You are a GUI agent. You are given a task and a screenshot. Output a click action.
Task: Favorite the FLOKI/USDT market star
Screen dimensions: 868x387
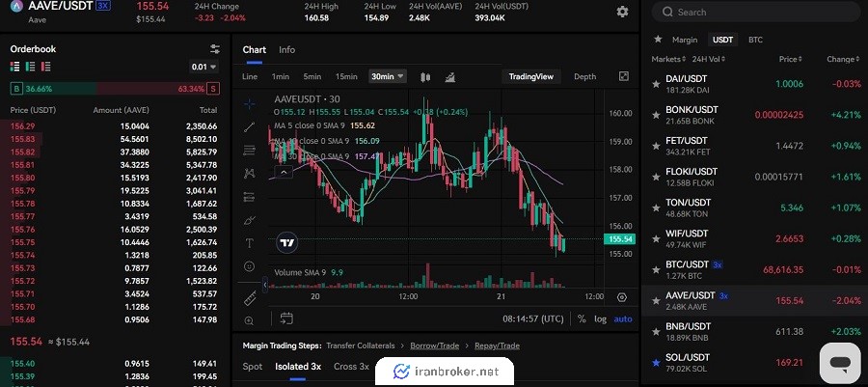coord(657,178)
